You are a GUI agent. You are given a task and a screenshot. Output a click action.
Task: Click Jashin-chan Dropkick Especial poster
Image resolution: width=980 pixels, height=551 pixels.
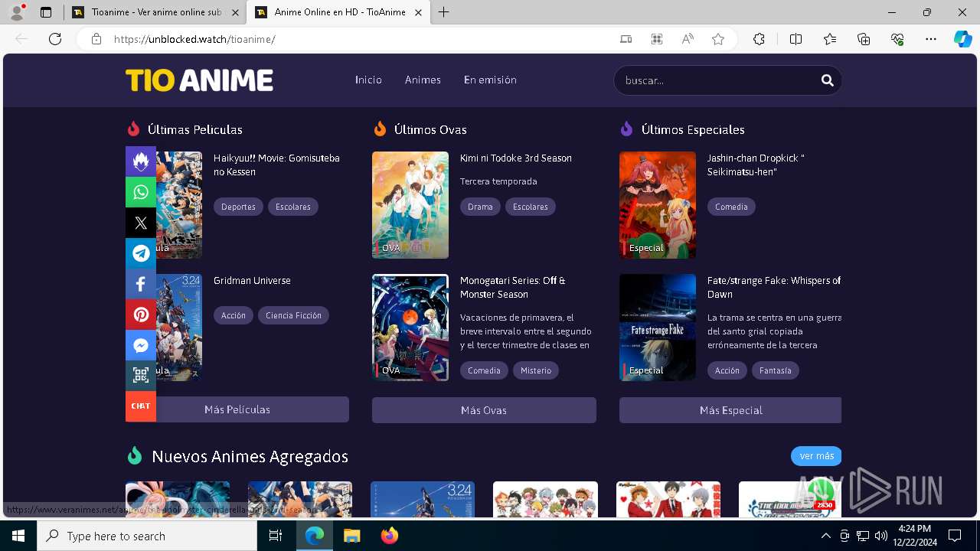pos(658,205)
